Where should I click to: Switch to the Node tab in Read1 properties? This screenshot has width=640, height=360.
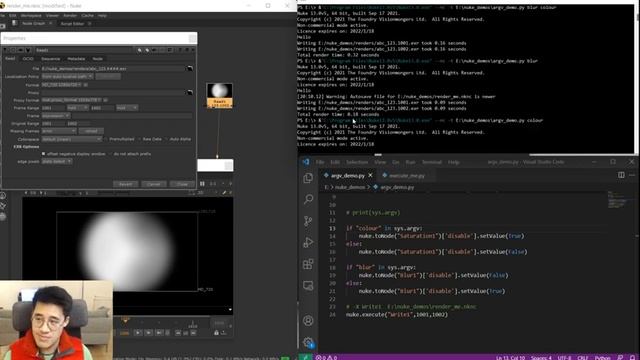[98, 59]
